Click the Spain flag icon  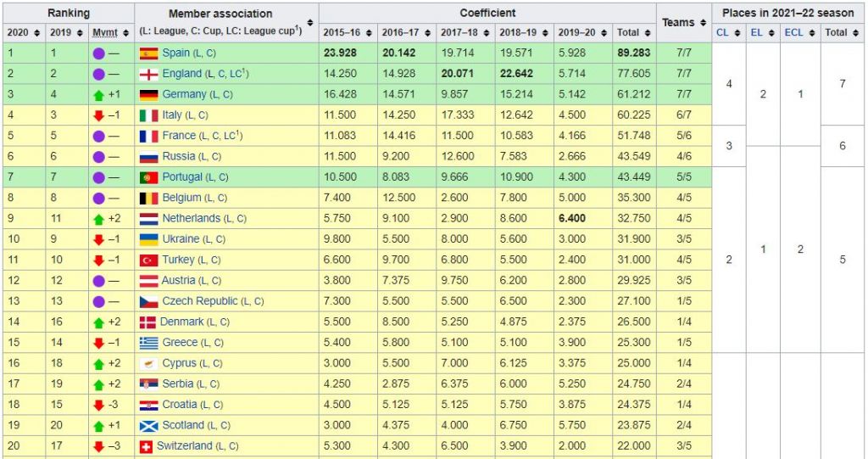(x=148, y=53)
